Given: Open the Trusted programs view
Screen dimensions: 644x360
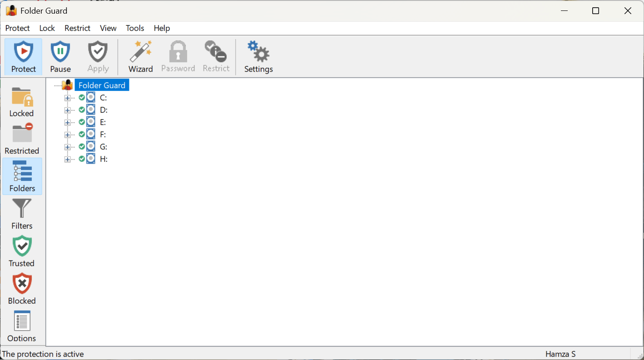Looking at the screenshot, I should tap(22, 251).
